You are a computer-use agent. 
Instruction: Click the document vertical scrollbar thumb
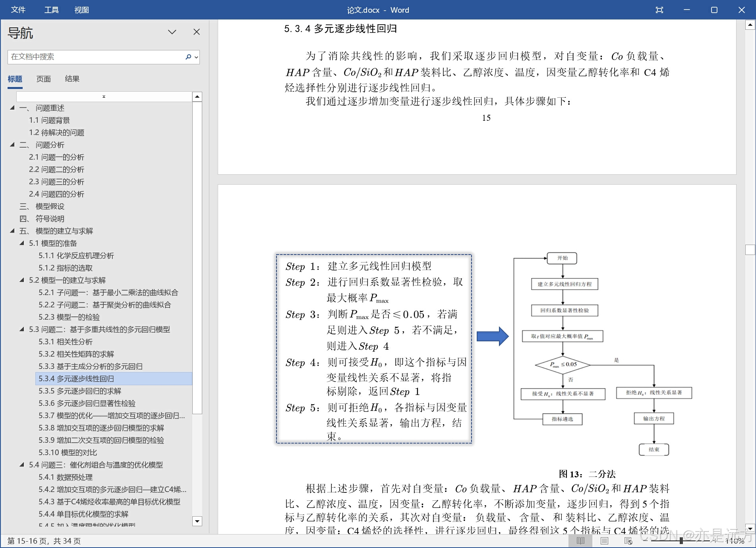tap(750, 250)
